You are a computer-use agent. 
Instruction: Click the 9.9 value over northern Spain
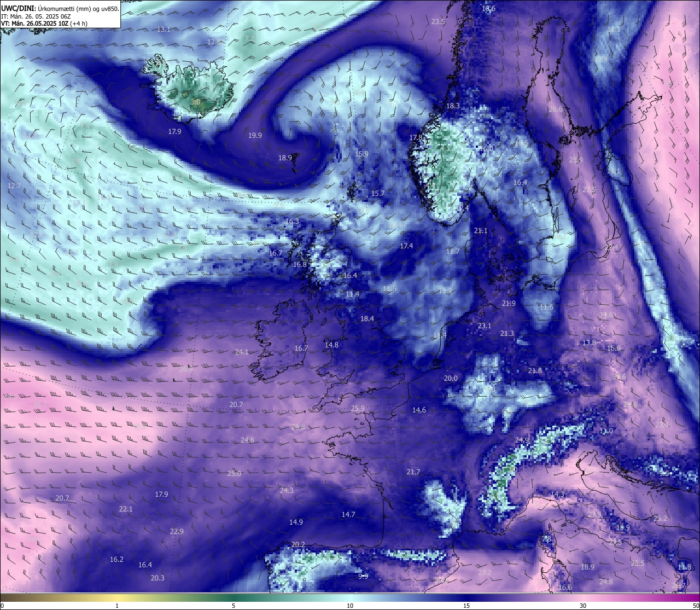click(x=363, y=576)
